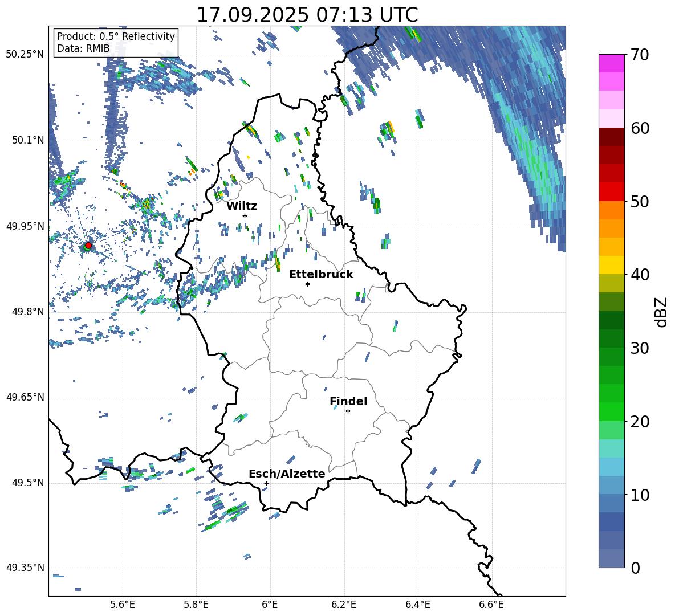Image resolution: width=675 pixels, height=616 pixels.
Task: Click the Esch/Alzette station cross marker
Action: (x=266, y=483)
